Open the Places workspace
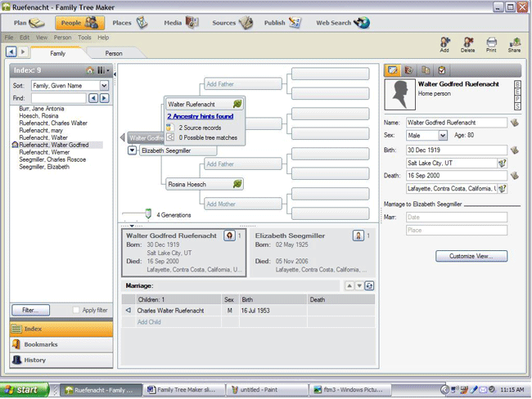 [130, 23]
